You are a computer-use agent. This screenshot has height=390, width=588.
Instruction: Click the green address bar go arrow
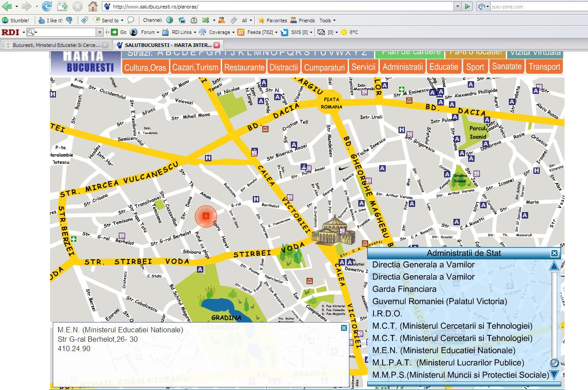468,7
